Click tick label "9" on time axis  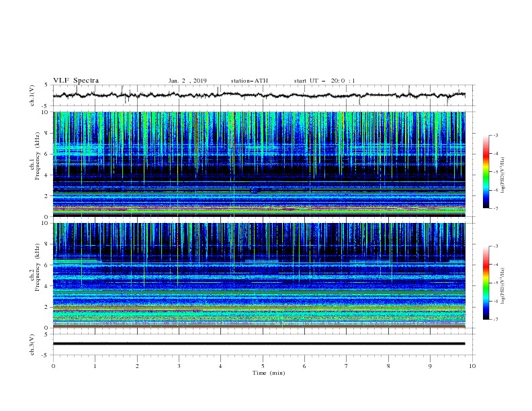(x=430, y=366)
